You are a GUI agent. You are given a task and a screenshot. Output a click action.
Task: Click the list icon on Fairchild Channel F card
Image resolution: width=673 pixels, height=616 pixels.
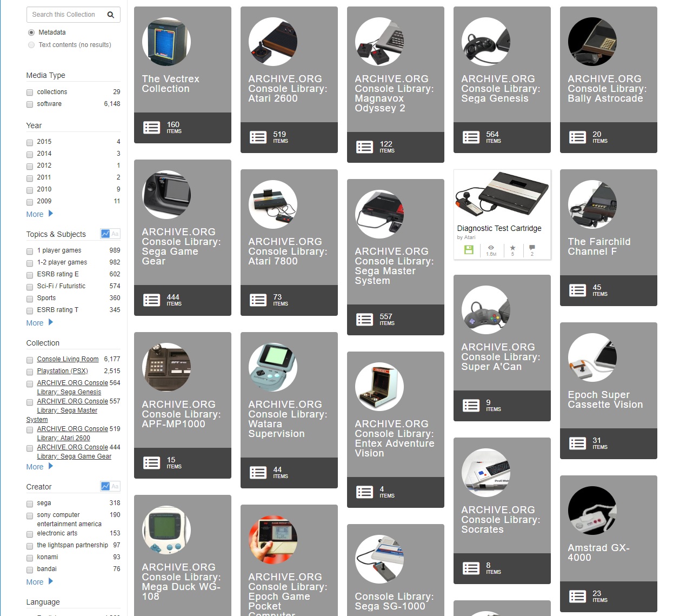coord(577,290)
